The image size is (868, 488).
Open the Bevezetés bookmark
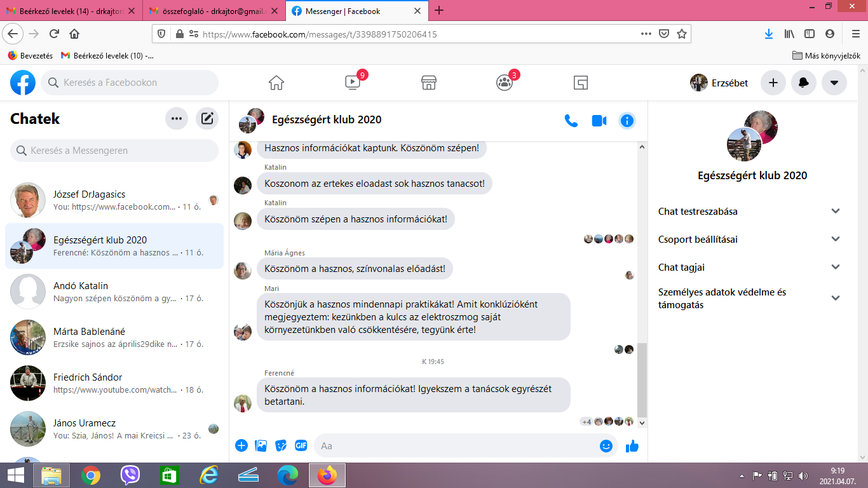click(x=31, y=56)
